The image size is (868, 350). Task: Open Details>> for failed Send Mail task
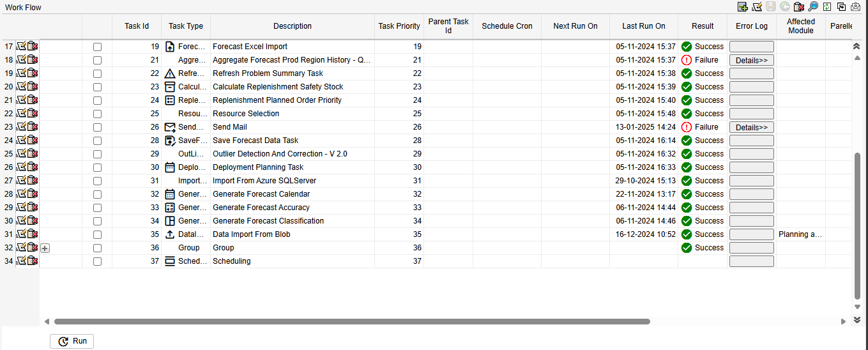click(751, 127)
